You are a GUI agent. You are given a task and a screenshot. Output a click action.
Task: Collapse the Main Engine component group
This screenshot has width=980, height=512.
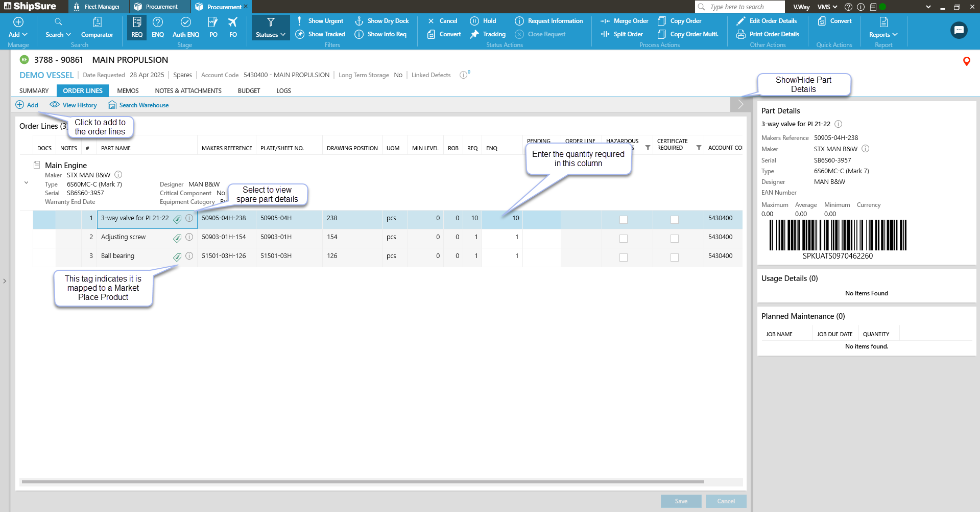[27, 183]
